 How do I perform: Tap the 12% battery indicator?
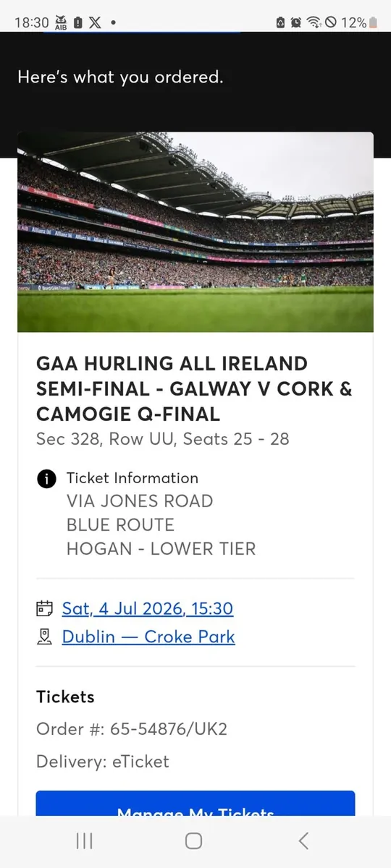point(359,22)
